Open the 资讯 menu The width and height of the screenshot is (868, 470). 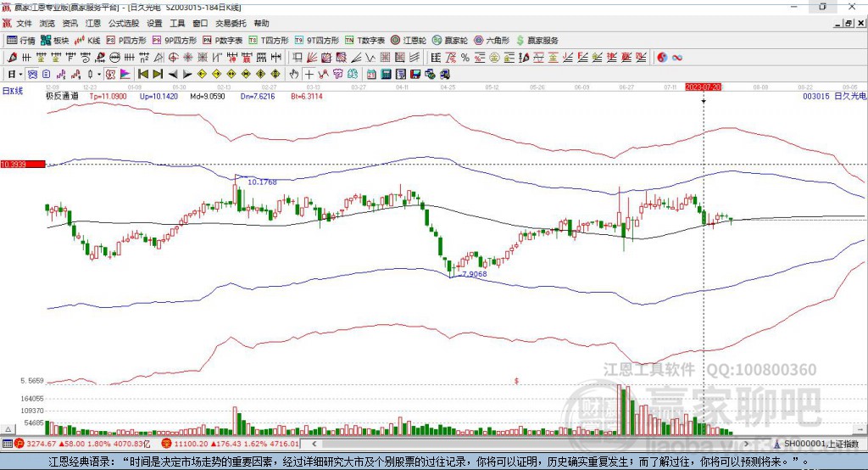click(x=70, y=23)
